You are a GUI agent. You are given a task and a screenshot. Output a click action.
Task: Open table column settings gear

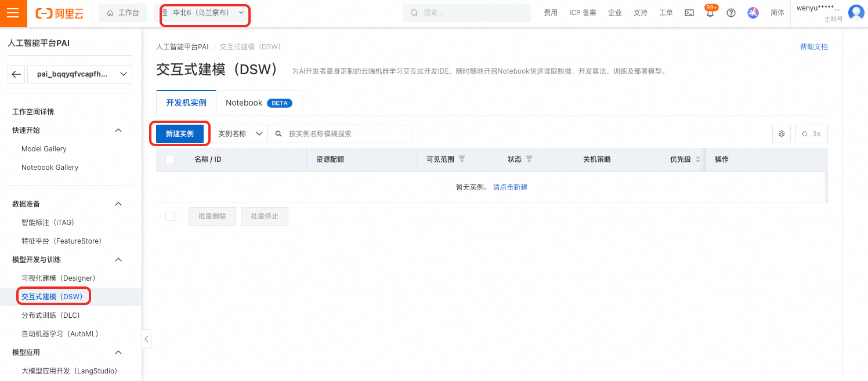[782, 134]
